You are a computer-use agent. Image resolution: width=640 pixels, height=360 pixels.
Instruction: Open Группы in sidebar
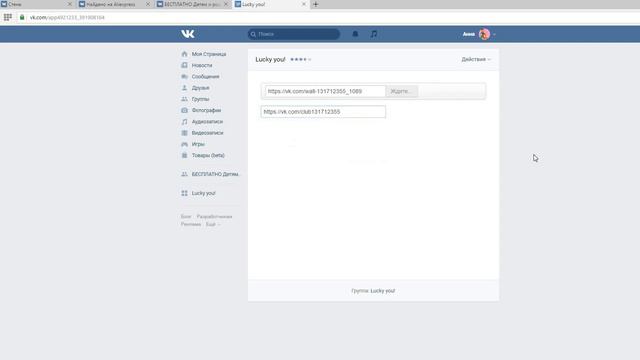(x=200, y=99)
